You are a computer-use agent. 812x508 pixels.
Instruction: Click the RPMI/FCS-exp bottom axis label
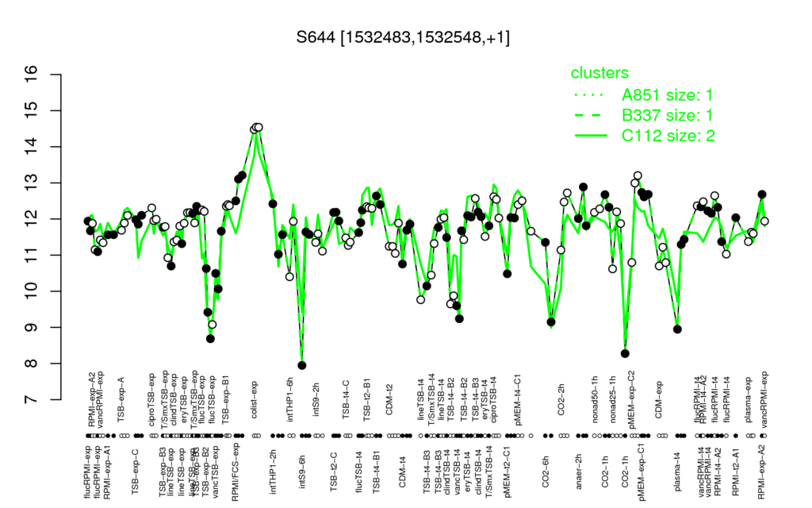[235, 471]
